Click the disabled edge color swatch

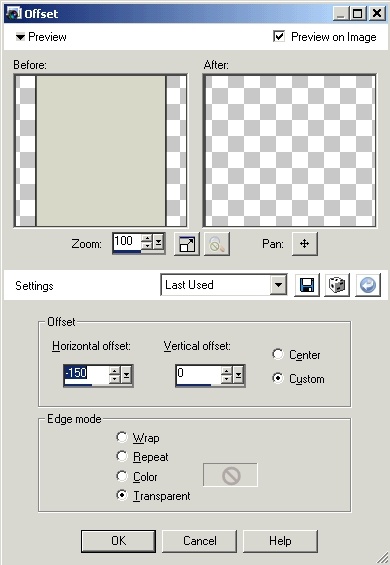230,475
